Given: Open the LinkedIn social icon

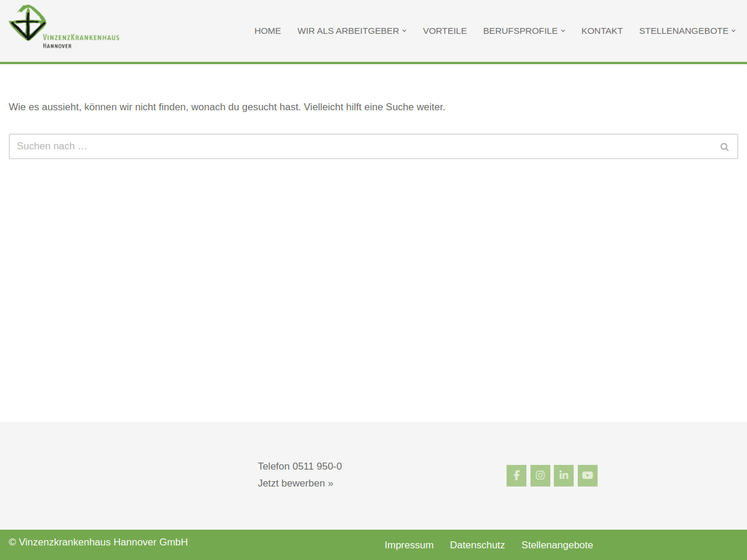Looking at the screenshot, I should point(564,475).
